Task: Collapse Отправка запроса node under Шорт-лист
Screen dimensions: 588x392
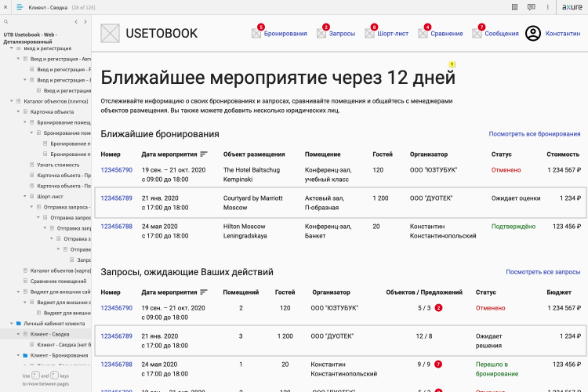Action: [32, 207]
